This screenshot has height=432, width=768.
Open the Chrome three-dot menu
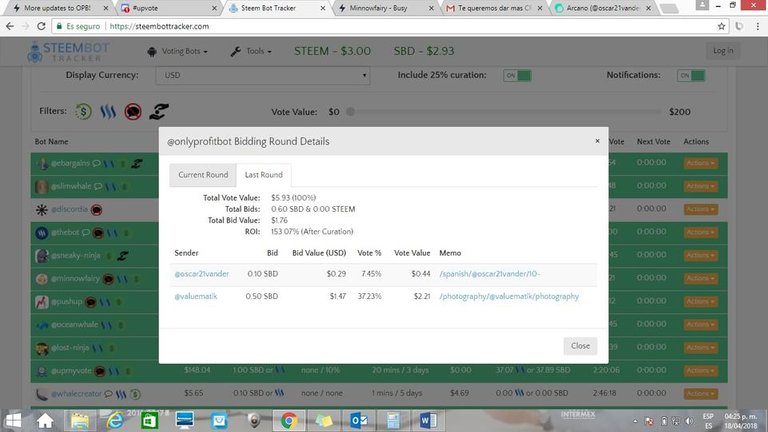coord(758,26)
